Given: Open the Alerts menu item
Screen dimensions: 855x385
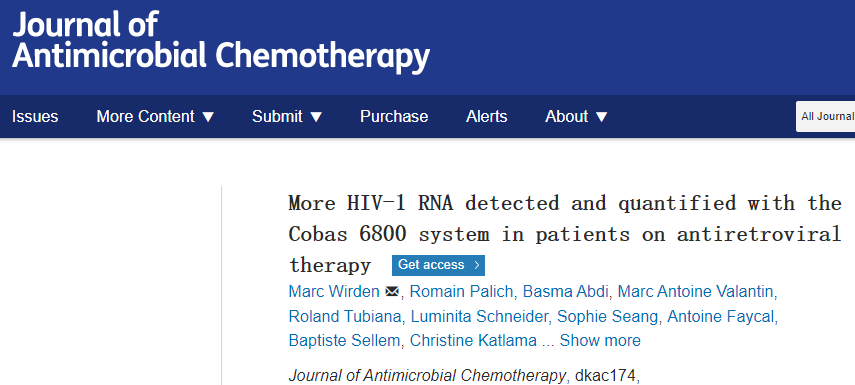Looking at the screenshot, I should click(486, 117).
